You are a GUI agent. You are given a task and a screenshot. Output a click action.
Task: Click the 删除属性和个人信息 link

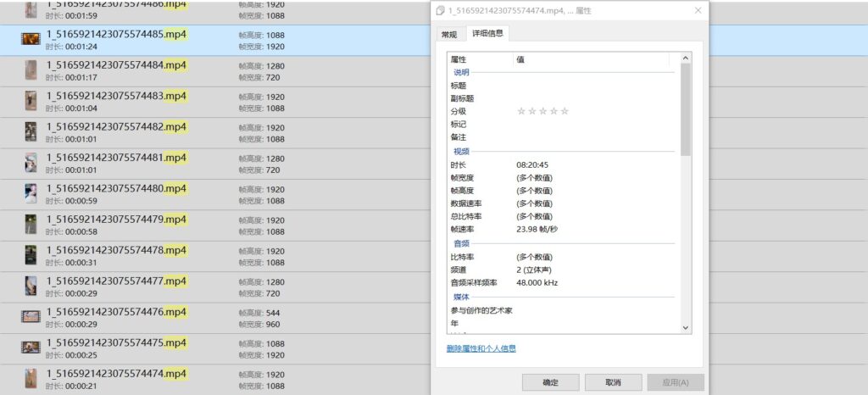click(481, 348)
